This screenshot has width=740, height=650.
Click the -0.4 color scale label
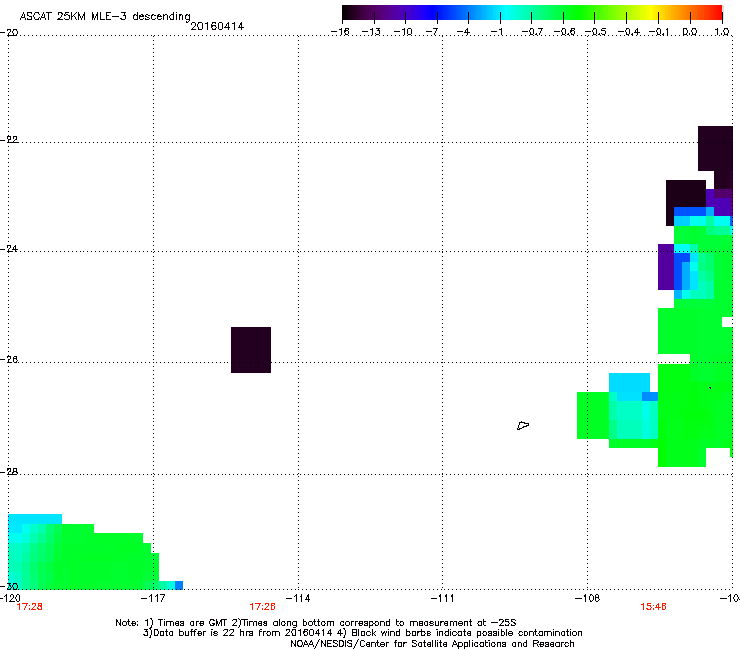tap(629, 32)
